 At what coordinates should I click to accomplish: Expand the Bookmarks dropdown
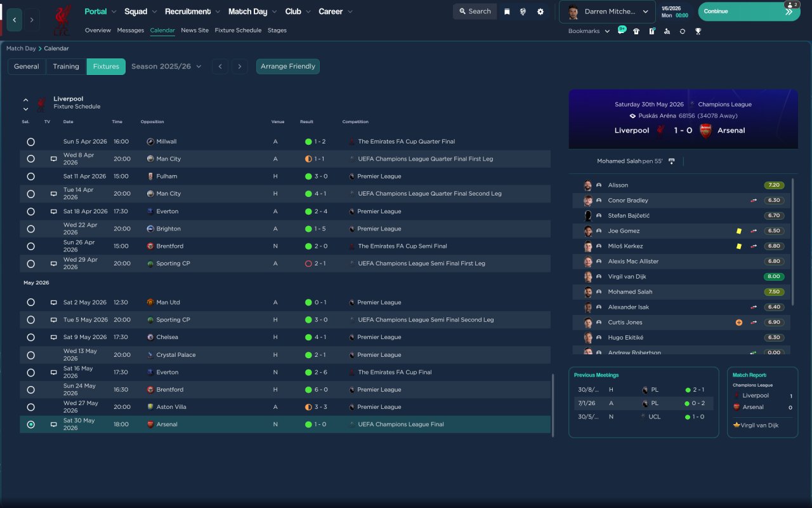pos(589,31)
